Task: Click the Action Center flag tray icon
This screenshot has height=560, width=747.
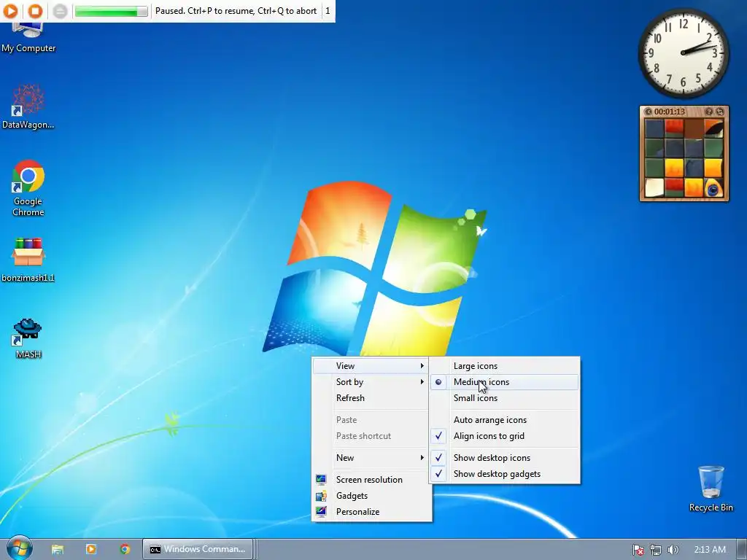Action: [x=638, y=550]
